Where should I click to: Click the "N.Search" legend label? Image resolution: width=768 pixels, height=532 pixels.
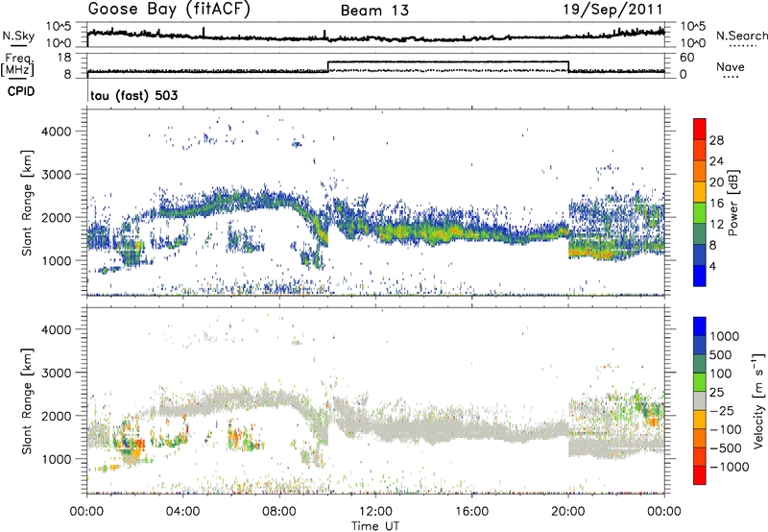(x=741, y=36)
